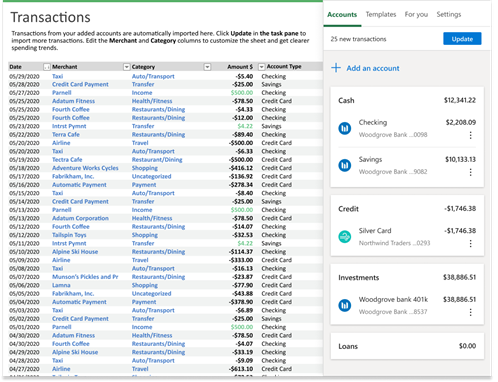Select the Woodgrove Bank ...9082 account text
The width and height of the screenshot is (498, 382).
point(393,172)
